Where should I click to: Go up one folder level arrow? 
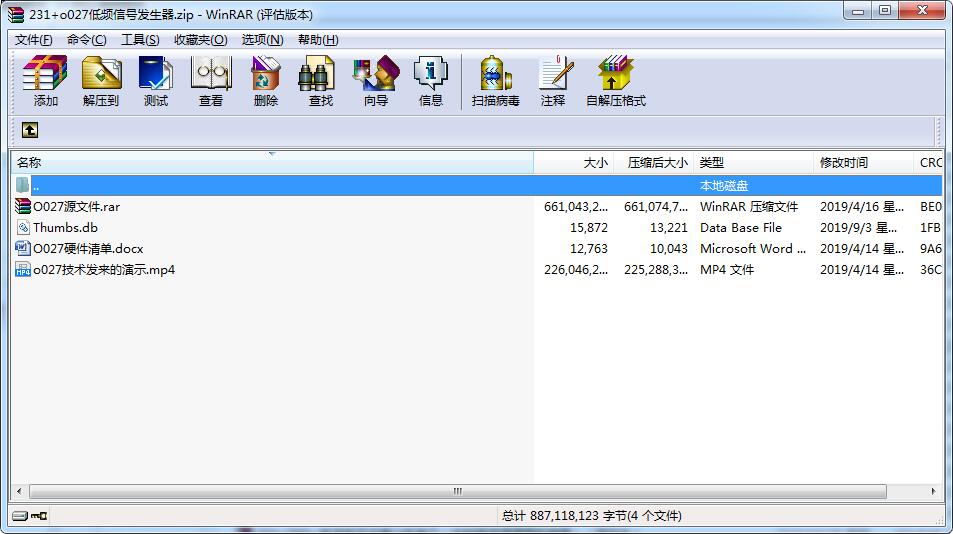30,130
